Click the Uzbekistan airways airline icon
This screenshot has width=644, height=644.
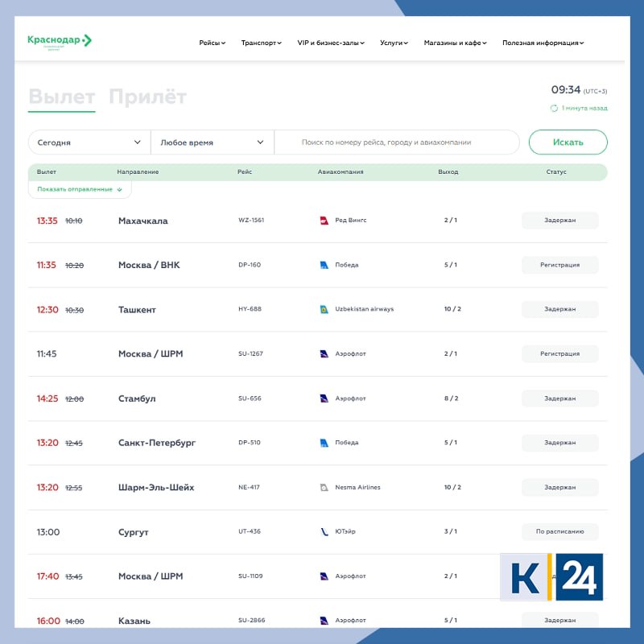(x=324, y=310)
